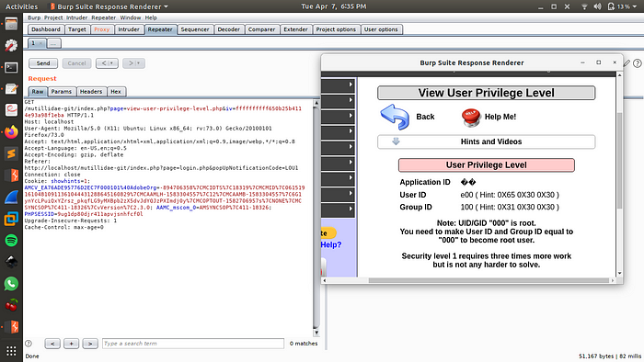This screenshot has width=644, height=362.
Task: Open the Burp Suite Response Renderer app menu
Action: pos(109,6)
